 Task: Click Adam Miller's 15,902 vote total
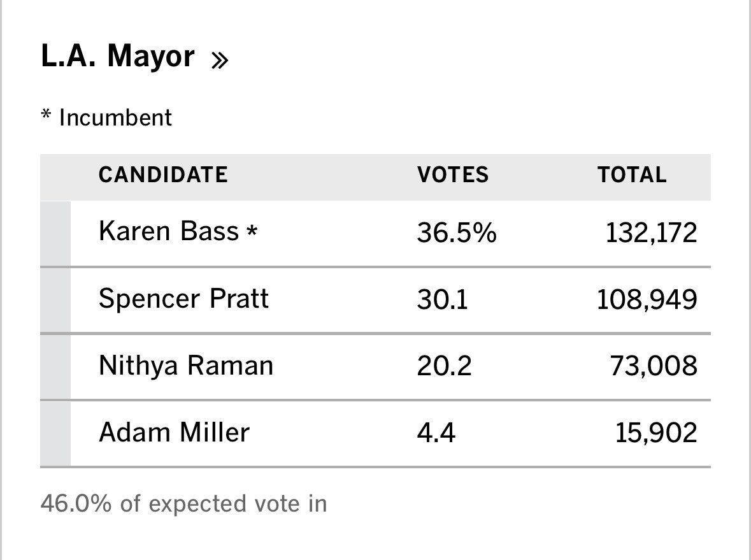(656, 433)
